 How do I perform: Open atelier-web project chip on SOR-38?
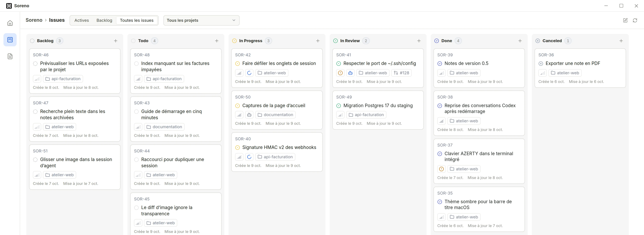(x=464, y=121)
